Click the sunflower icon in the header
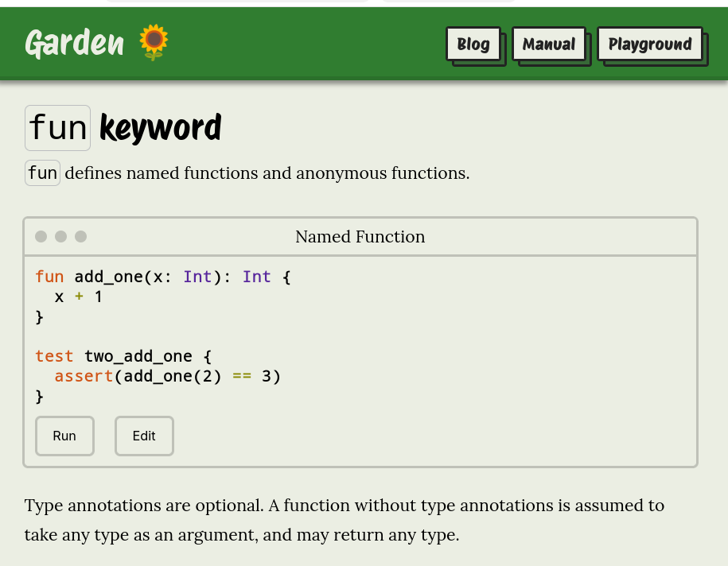The height and width of the screenshot is (566, 728). click(x=154, y=42)
